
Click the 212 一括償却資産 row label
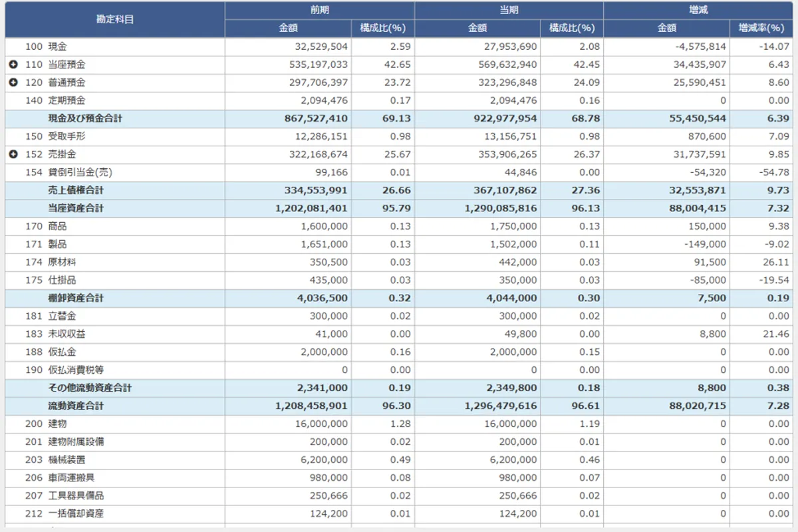[76, 513]
